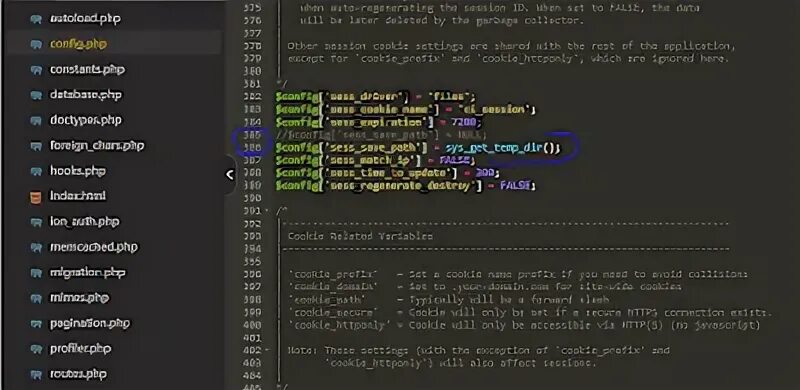The height and width of the screenshot is (390, 800).
Task: Open routes.php file
Action: click(x=78, y=374)
